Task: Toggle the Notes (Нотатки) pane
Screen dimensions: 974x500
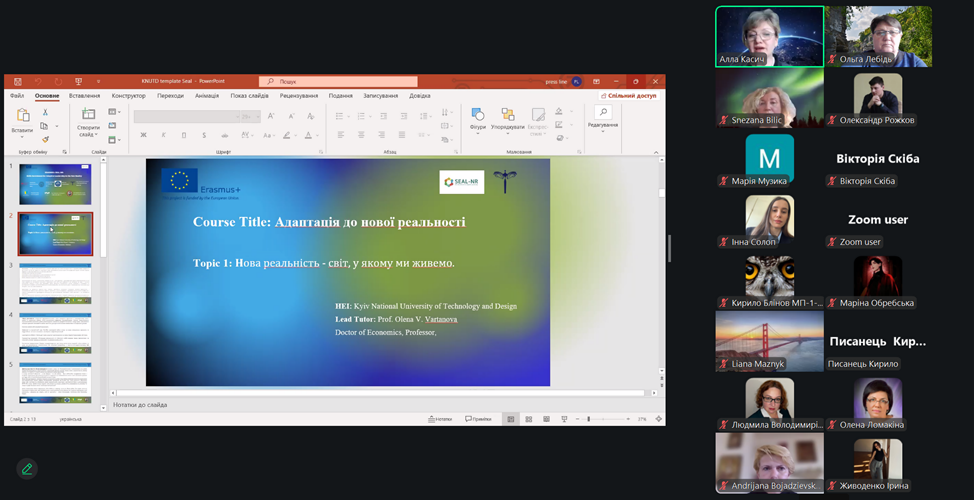Action: [440, 419]
